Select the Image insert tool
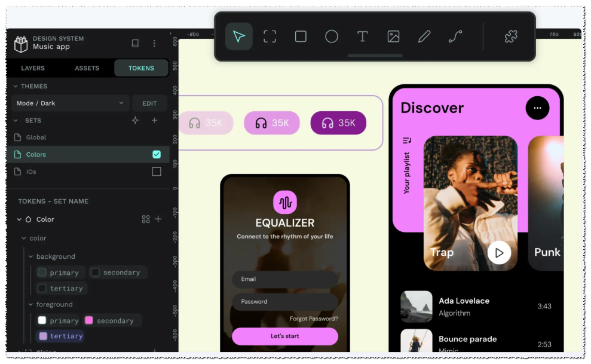This screenshot has height=364, width=591. [x=393, y=36]
